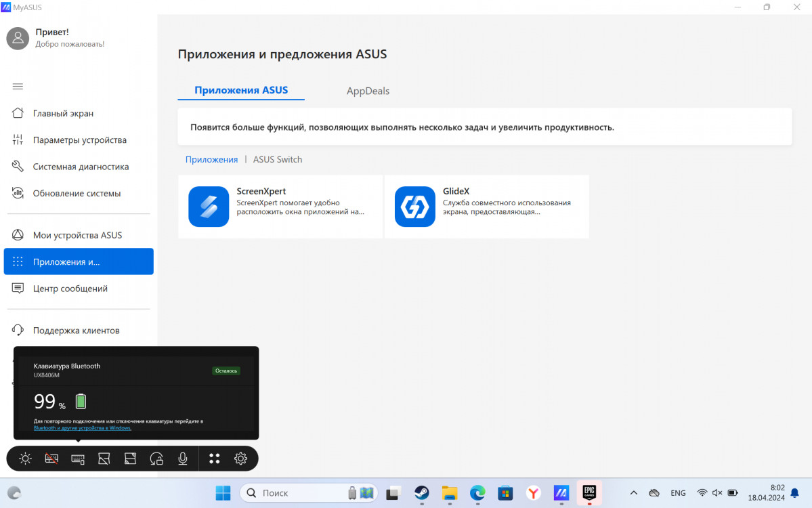Open Microsoft Edge from the taskbar

pyautogui.click(x=477, y=493)
